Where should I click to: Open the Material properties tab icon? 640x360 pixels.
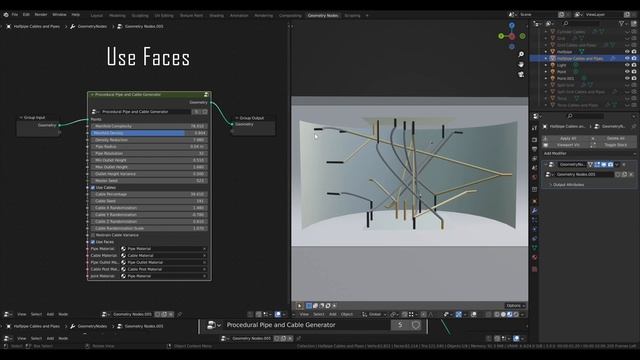(x=535, y=258)
